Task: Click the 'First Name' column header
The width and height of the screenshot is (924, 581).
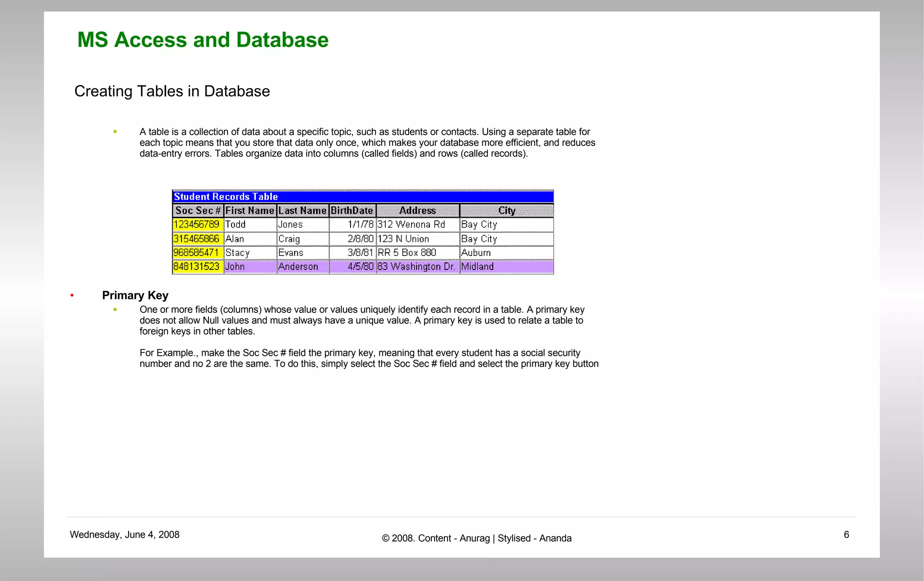Action: point(250,211)
